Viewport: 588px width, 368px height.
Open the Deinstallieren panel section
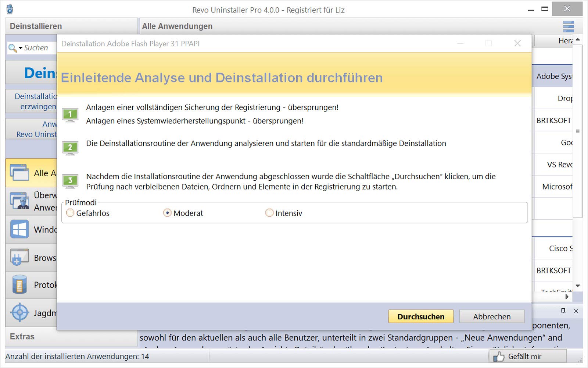click(x=71, y=26)
